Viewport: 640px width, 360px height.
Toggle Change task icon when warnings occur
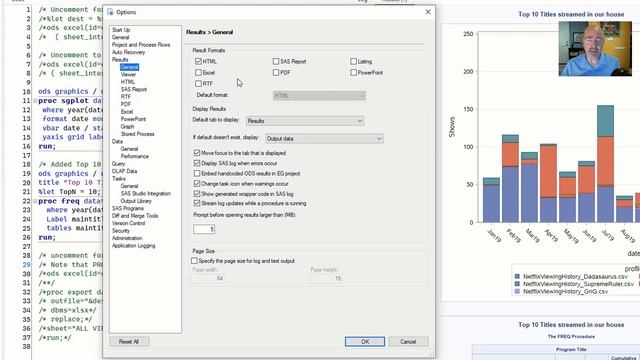pos(197,183)
